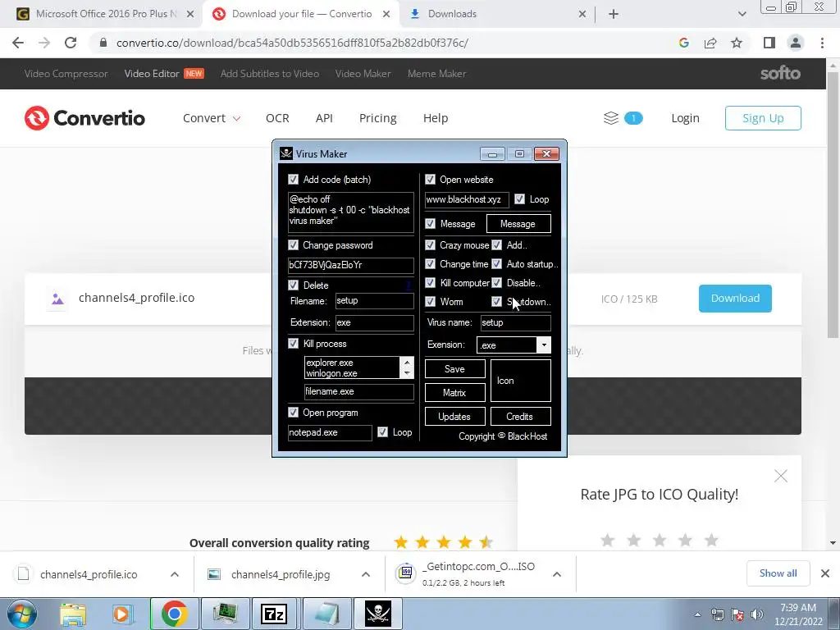Viewport: 840px width, 630px height.
Task: Reload the Convertio page
Action: 71,43
